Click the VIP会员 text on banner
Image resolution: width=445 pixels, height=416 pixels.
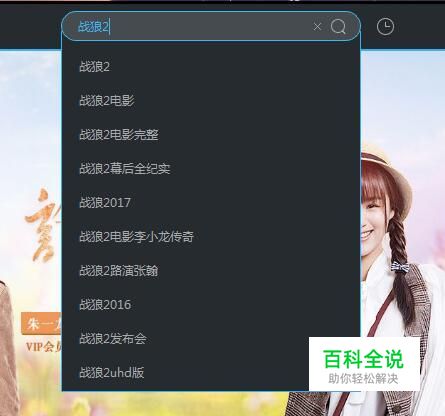[44, 347]
